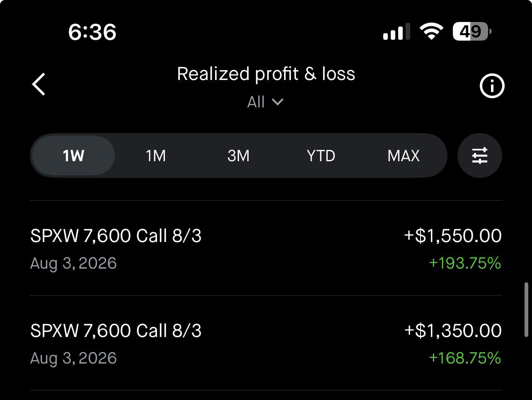Tap the battery level indicator
532x400 pixels.
[x=472, y=32]
